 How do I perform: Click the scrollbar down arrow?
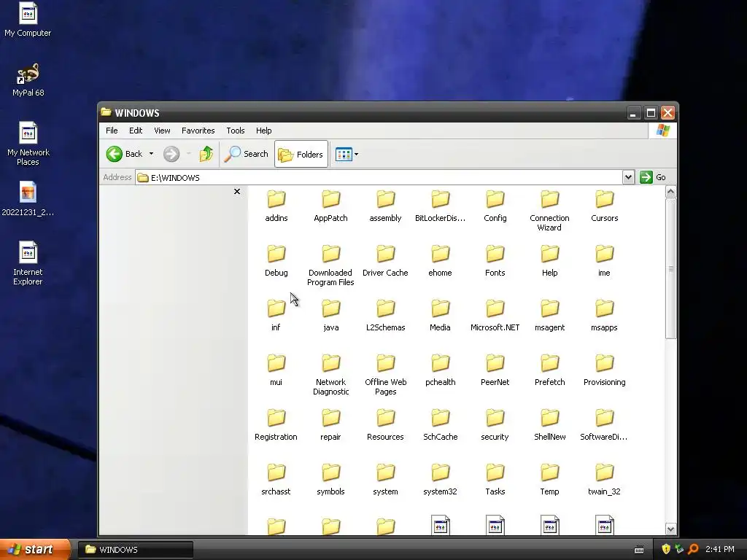671,529
